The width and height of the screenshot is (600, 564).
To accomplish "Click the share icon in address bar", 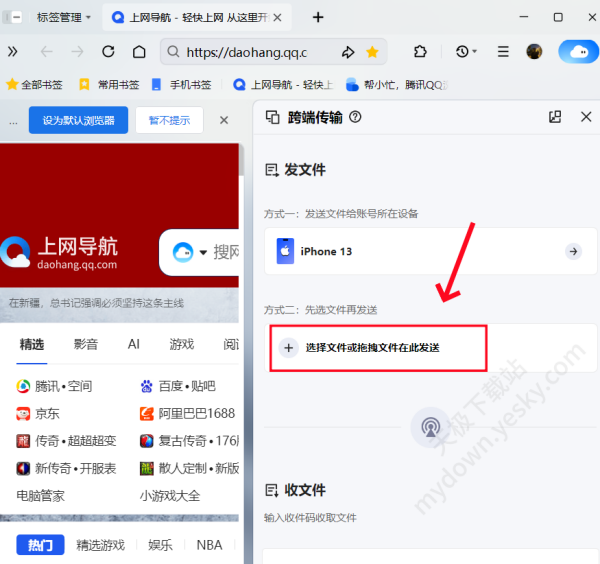I will click(x=348, y=52).
